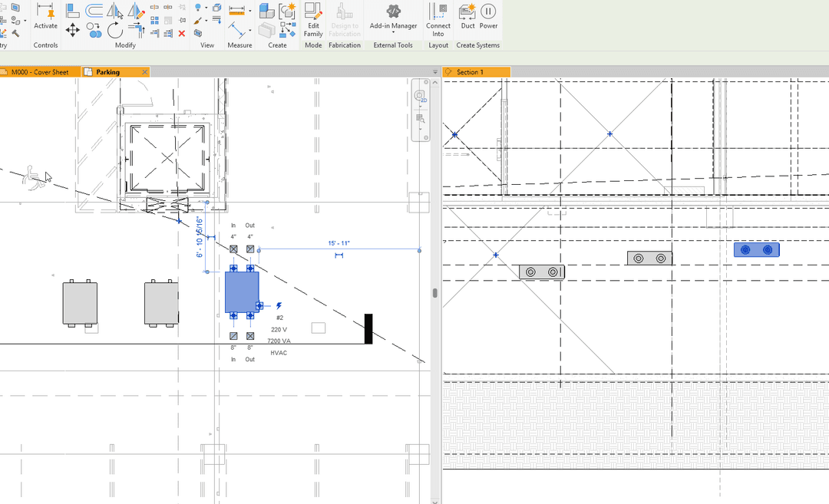
Task: Toggle the 6' - 10 15/16" dimension permanent symbol
Action: [210, 238]
